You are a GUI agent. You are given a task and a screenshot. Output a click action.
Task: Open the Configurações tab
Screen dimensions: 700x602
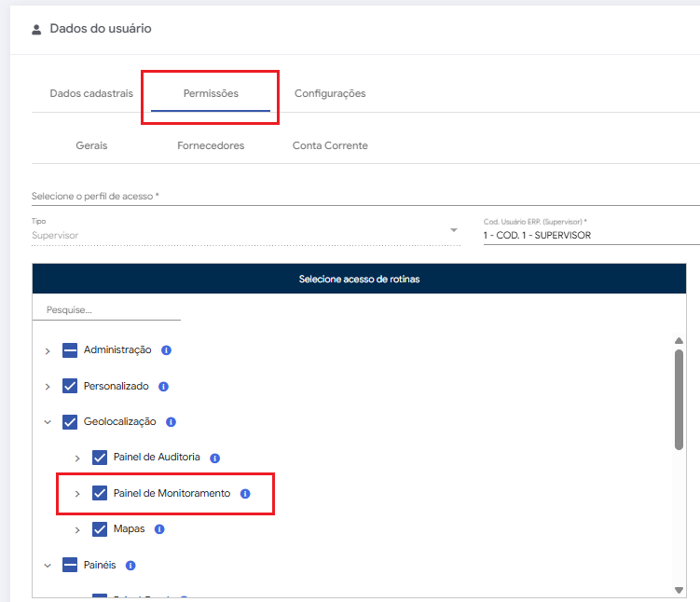pyautogui.click(x=330, y=93)
